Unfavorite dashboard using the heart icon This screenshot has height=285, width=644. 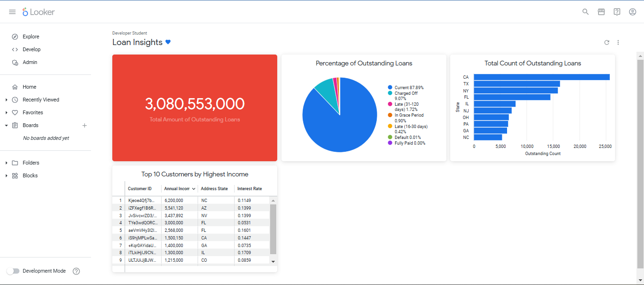(168, 42)
